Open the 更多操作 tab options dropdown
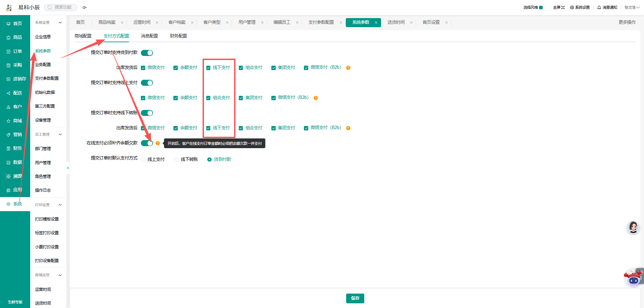644x308 pixels. tap(627, 22)
